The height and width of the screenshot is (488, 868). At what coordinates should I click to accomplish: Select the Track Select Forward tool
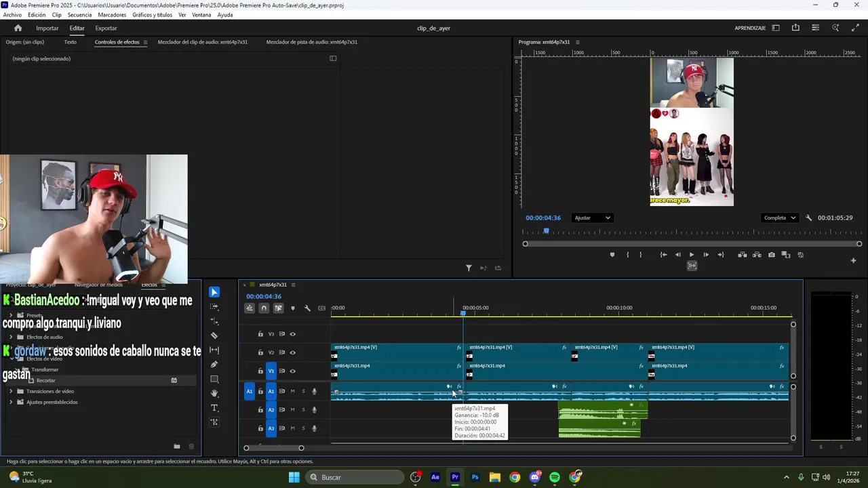pyautogui.click(x=214, y=306)
